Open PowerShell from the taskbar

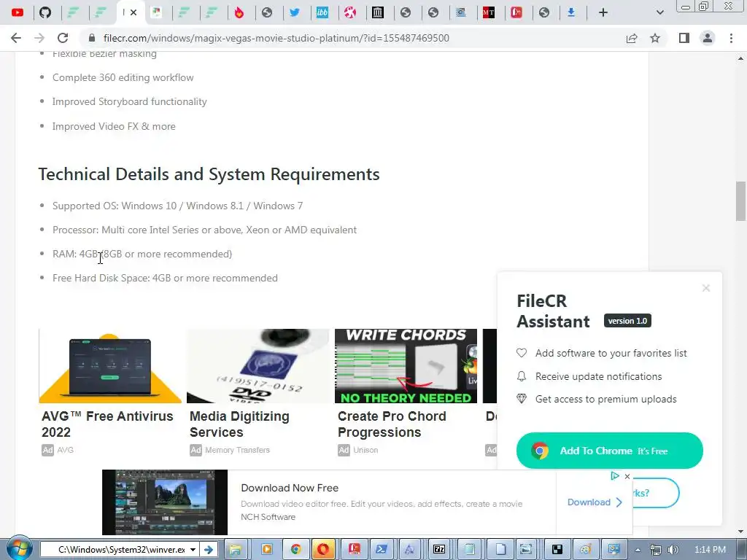pos(381,550)
